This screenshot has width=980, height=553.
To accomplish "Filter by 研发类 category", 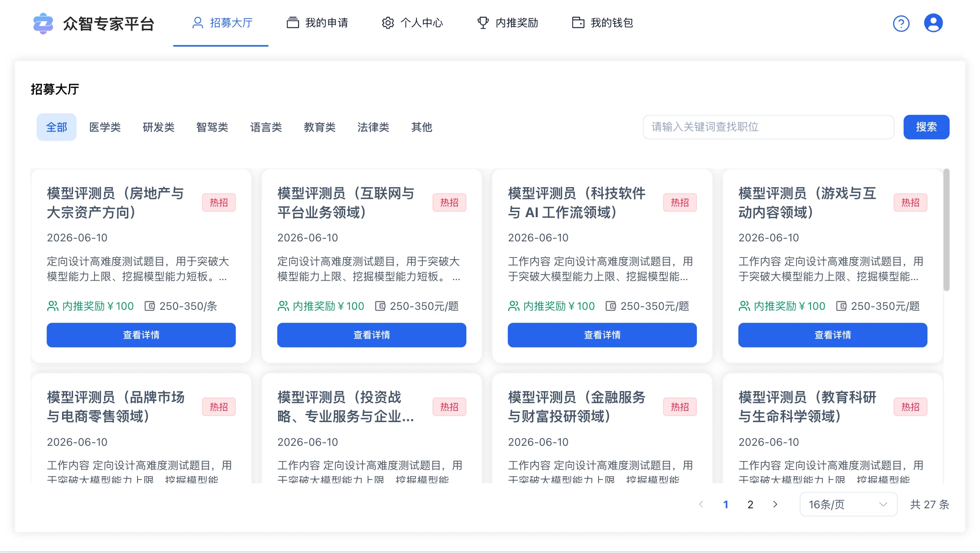I will [158, 127].
